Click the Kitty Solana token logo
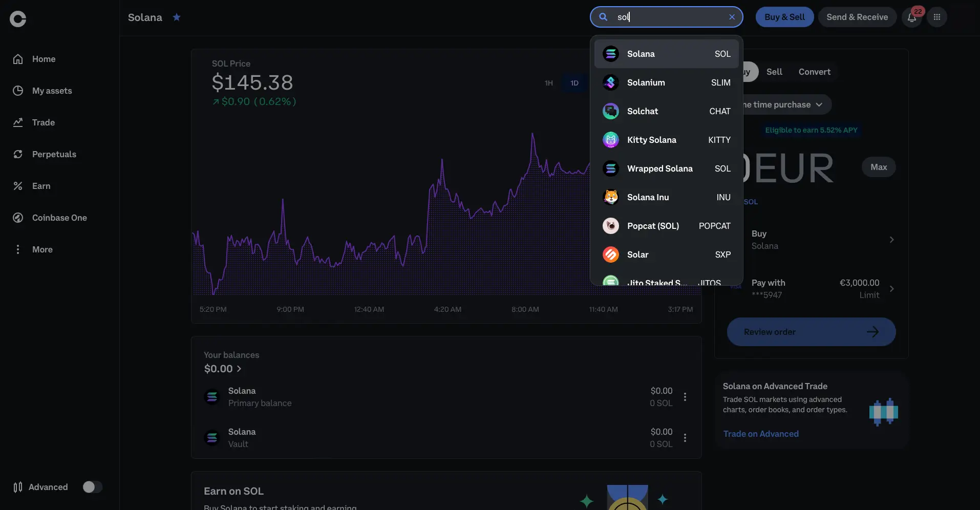Image resolution: width=980 pixels, height=510 pixels. click(x=611, y=140)
